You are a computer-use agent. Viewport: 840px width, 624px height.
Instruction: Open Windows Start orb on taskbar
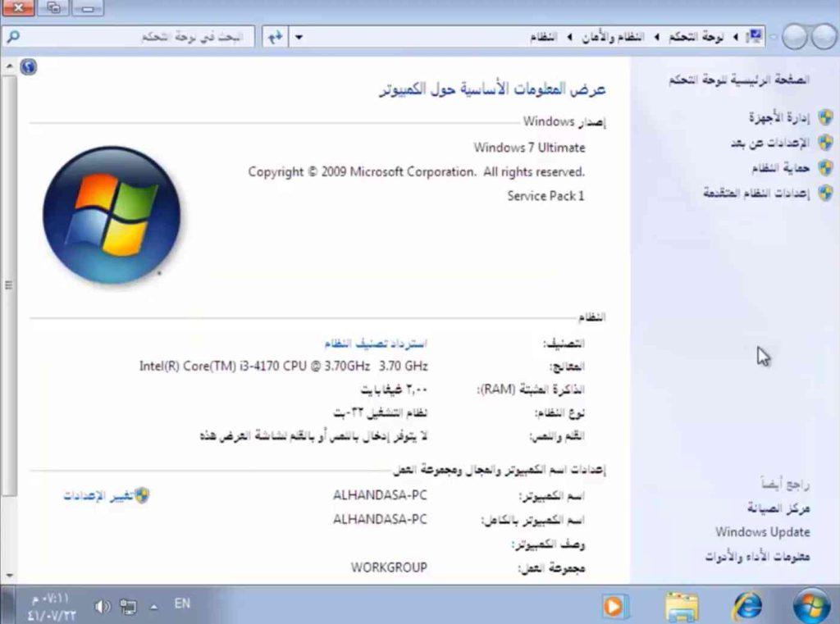[x=811, y=606]
